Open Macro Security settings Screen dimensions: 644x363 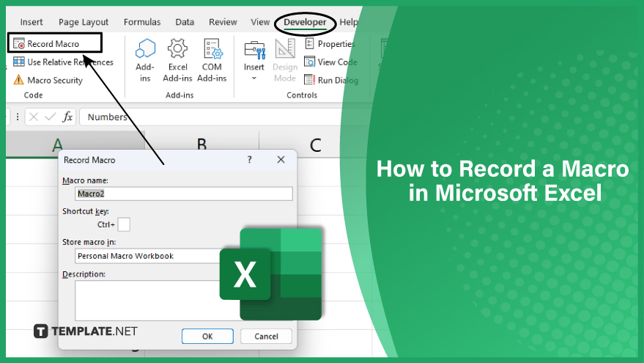click(48, 80)
